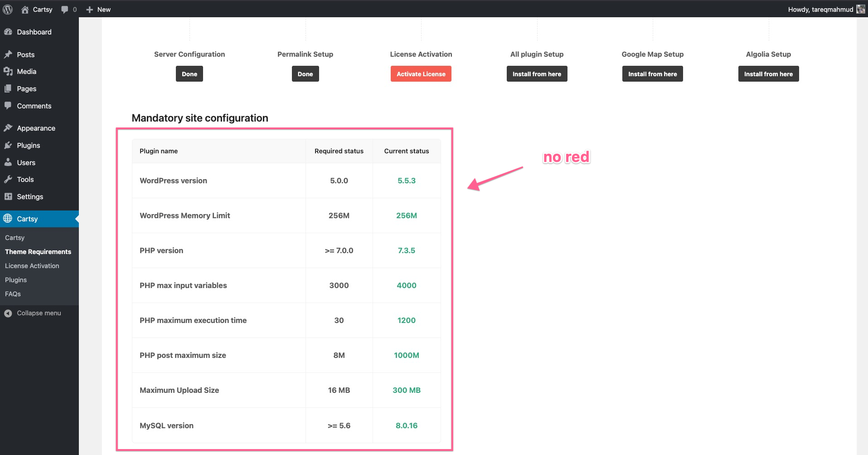Image resolution: width=868 pixels, height=455 pixels.
Task: Select the Tools menu label
Action: [25, 179]
